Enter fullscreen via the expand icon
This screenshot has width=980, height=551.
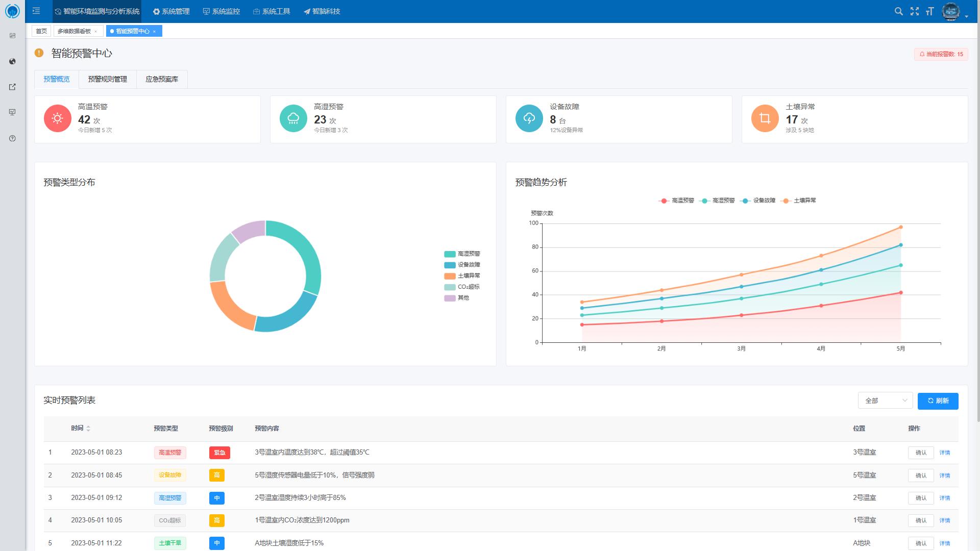(x=914, y=11)
